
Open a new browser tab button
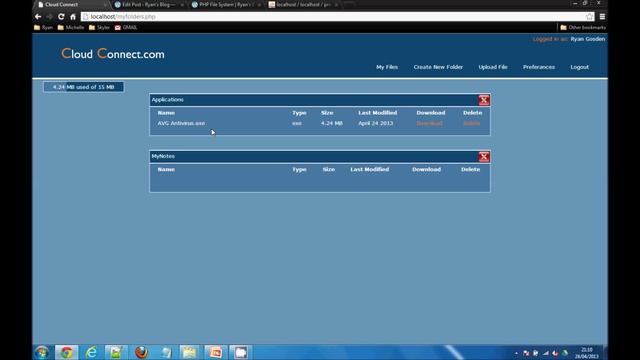pyautogui.click(x=350, y=4)
